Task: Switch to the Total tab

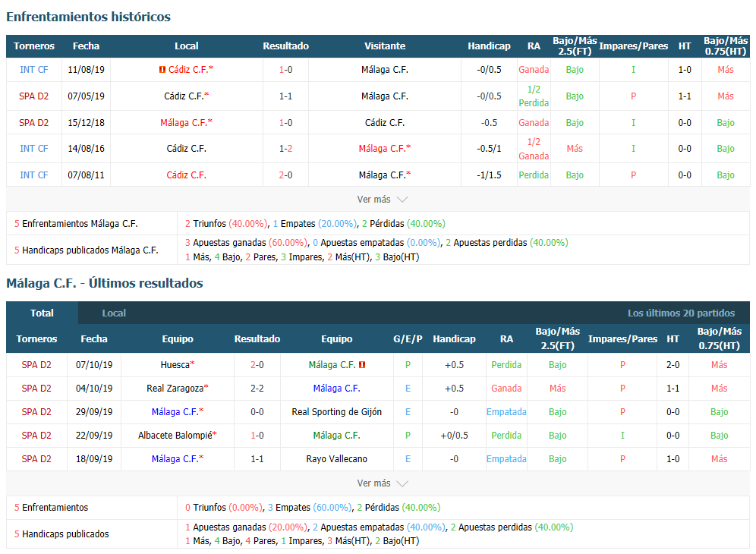Action: (x=42, y=313)
